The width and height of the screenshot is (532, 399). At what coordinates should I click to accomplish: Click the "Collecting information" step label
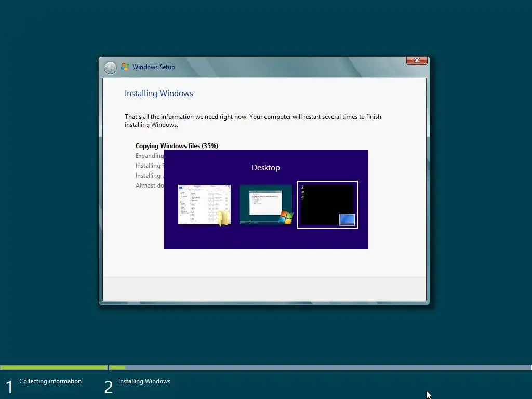click(50, 381)
